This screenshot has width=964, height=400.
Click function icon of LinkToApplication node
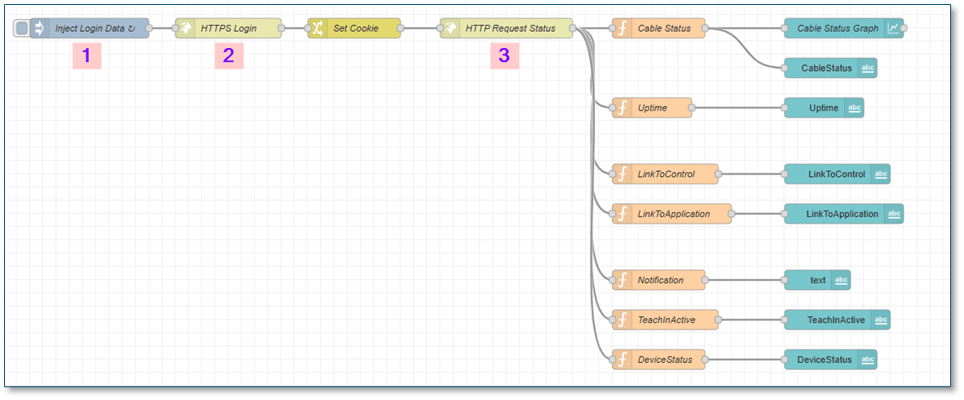(622, 214)
